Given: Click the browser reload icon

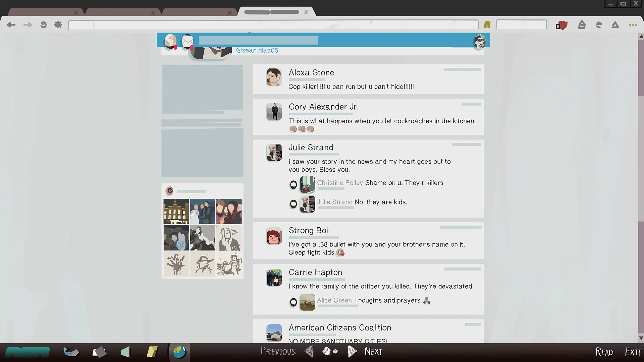Looking at the screenshot, I should click(43, 25).
